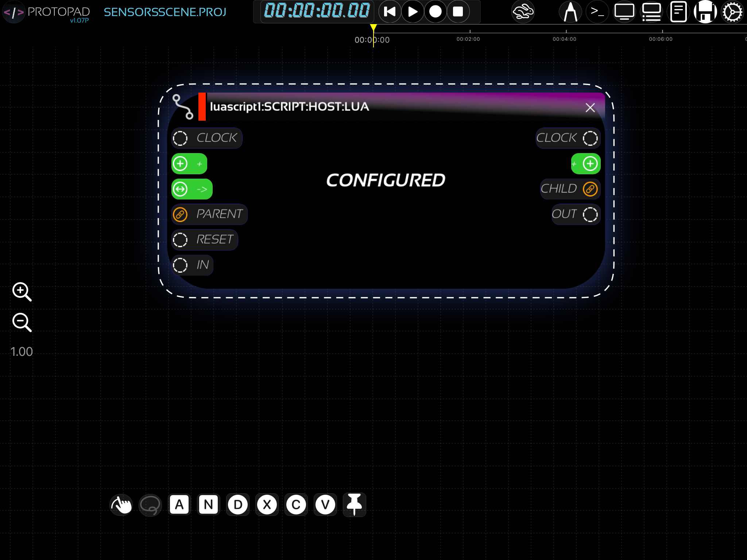This screenshot has height=560, width=747.
Task: Click the green arrow passthrough port
Action: coord(180,189)
